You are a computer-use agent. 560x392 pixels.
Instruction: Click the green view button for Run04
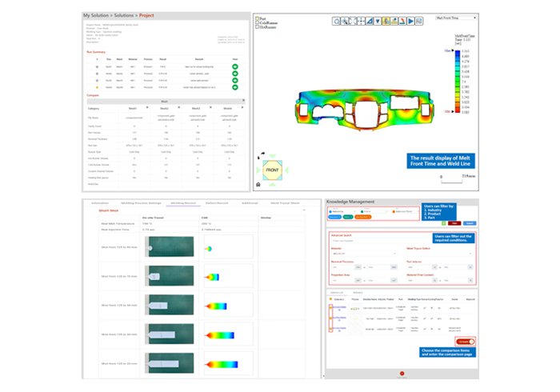coord(235,87)
